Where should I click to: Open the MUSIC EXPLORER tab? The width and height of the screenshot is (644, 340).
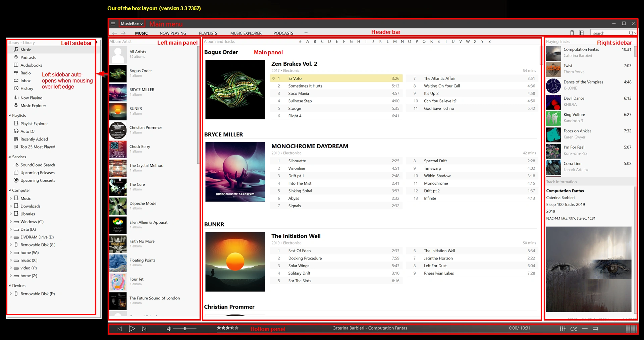tap(246, 33)
